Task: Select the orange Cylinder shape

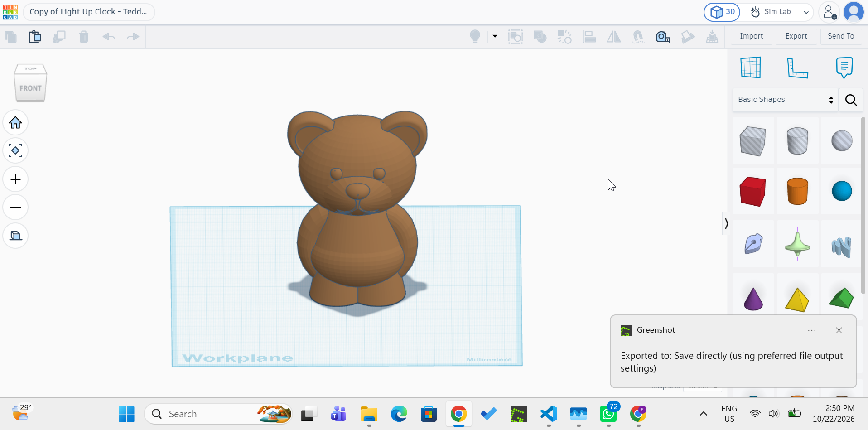Action: tap(797, 191)
